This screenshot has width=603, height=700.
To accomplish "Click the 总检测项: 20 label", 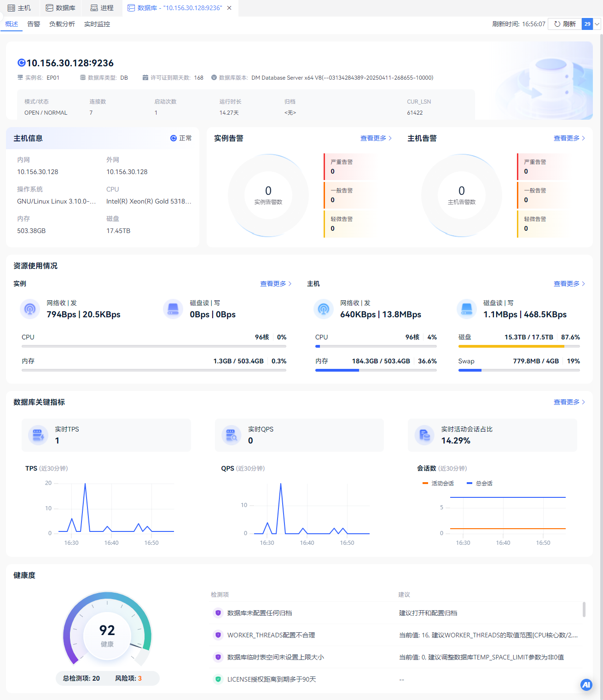I will pos(81,678).
